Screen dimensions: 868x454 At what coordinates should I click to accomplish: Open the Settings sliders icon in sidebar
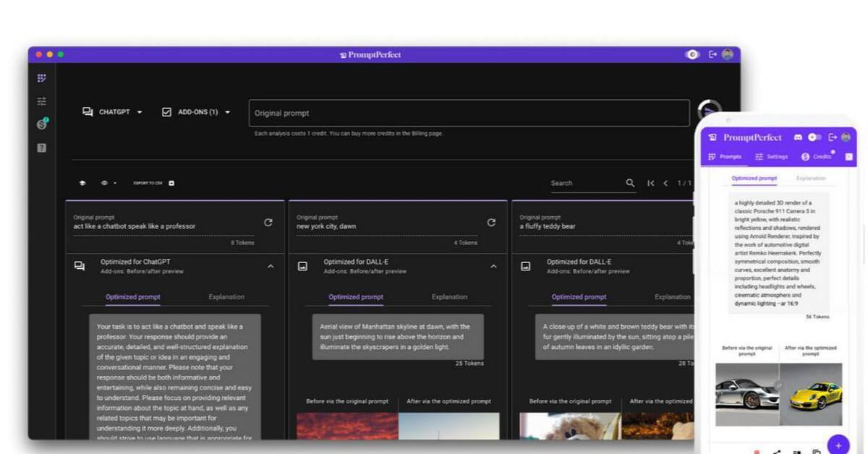point(42,101)
